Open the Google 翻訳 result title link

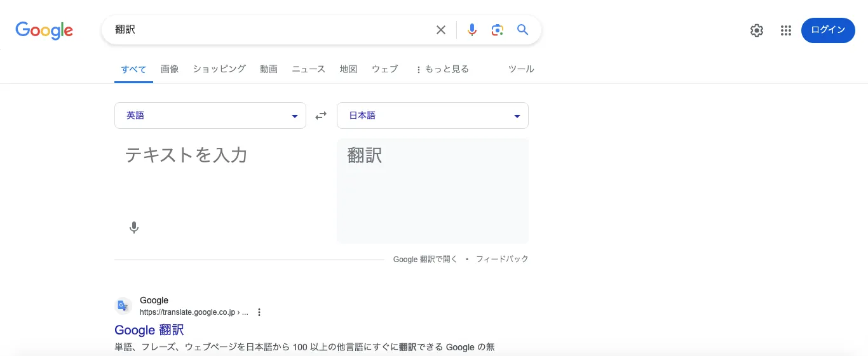point(149,330)
